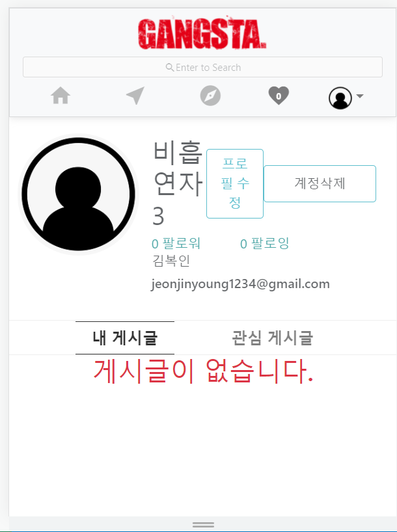Click the username 비흡연자3 heading
397x532 pixels.
pyautogui.click(x=178, y=183)
